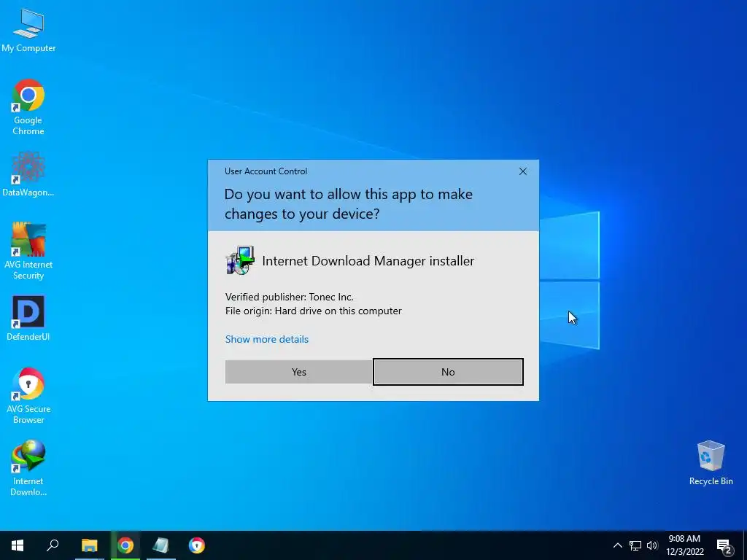Select the AVG Internet Security shortcut
Image resolution: width=747 pixels, height=560 pixels.
click(28, 251)
